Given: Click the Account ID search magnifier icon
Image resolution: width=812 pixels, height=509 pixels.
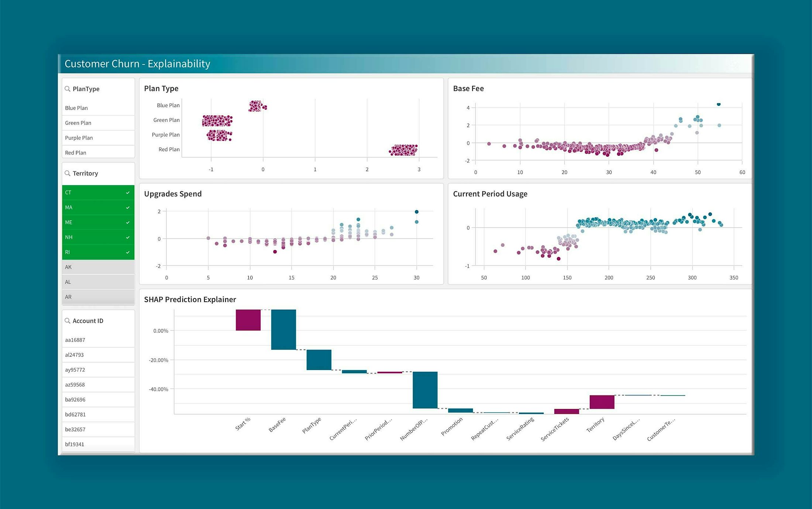Looking at the screenshot, I should tap(68, 321).
